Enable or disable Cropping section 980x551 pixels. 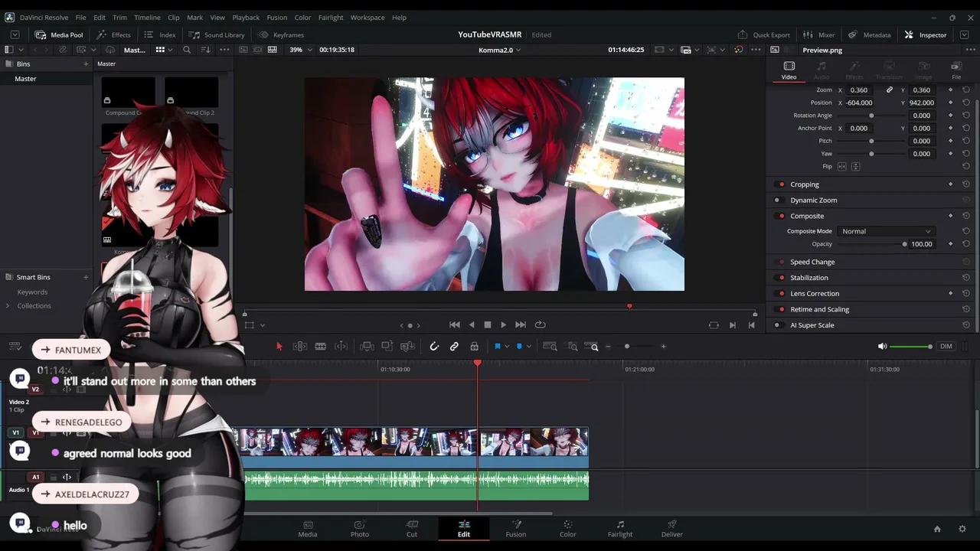[780, 184]
